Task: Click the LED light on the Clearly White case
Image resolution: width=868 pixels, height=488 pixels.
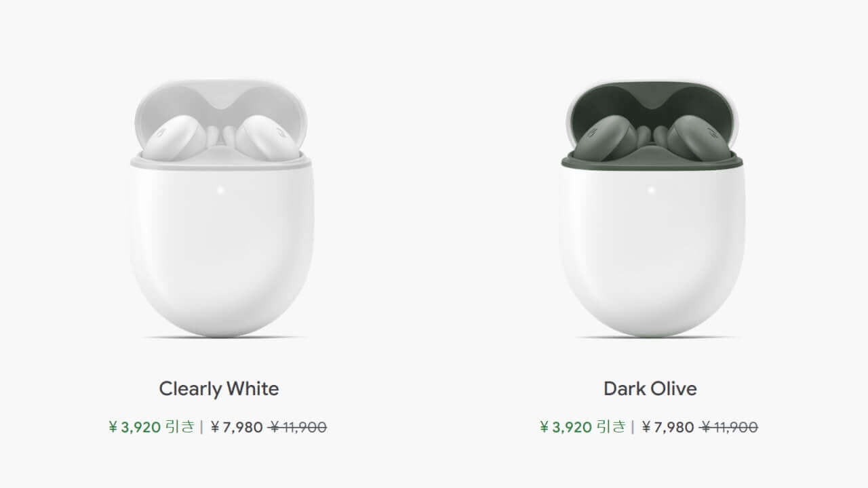Action: (220, 190)
